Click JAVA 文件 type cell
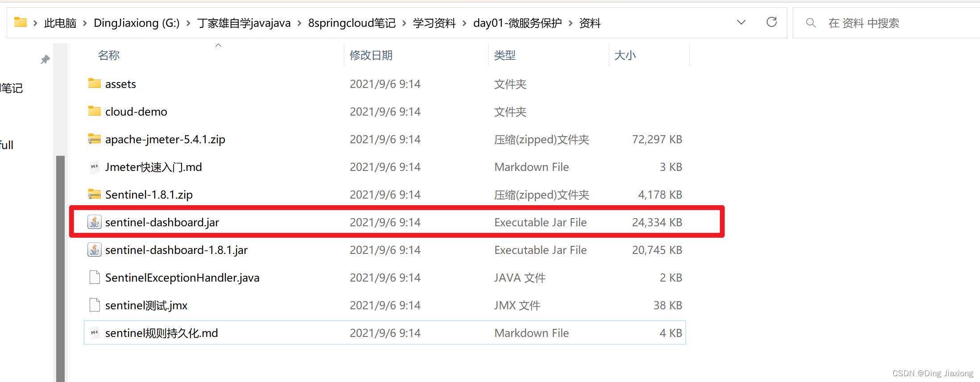This screenshot has height=382, width=980. (520, 278)
